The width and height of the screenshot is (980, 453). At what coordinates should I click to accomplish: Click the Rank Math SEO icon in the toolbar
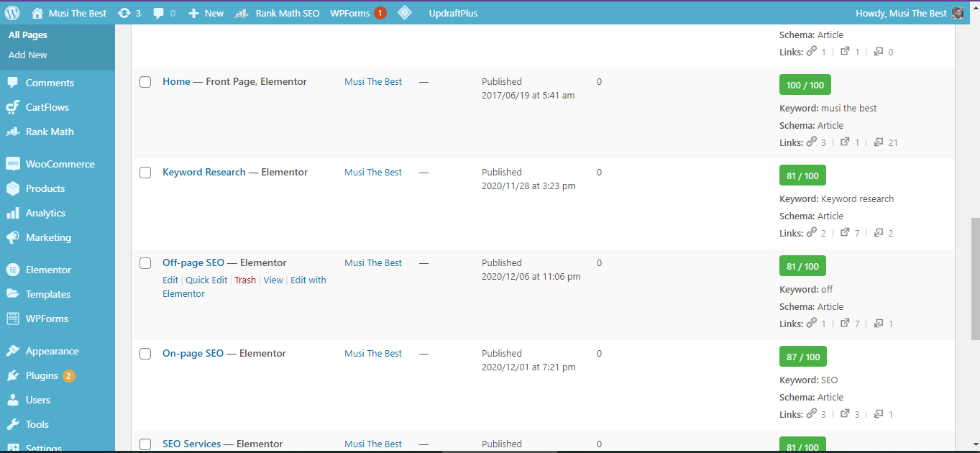click(241, 12)
